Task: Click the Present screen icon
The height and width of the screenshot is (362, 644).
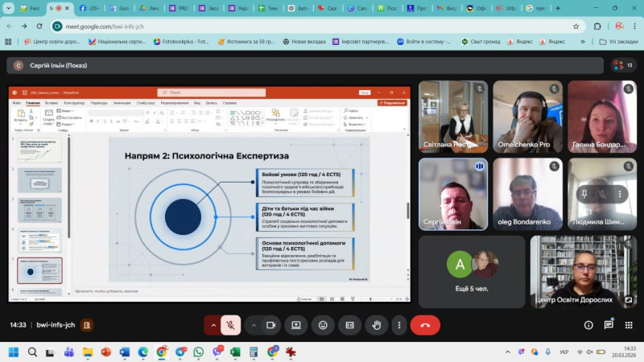Action: pos(295,325)
